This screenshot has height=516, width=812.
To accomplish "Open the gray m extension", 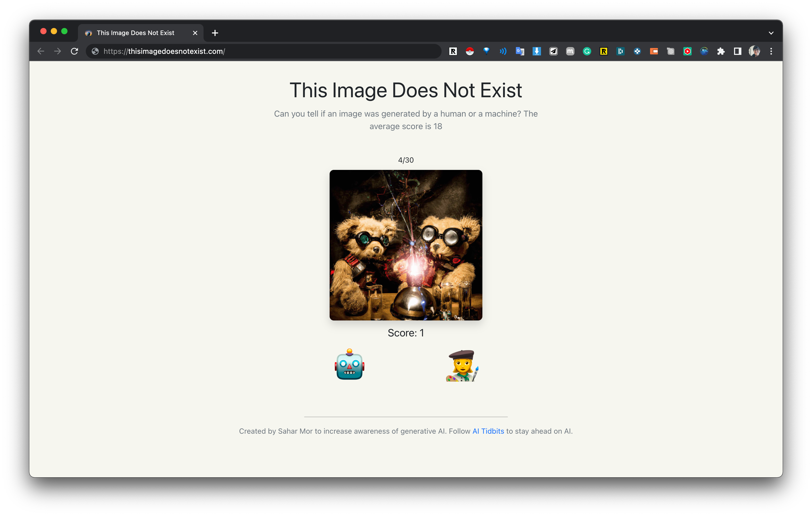I will click(x=570, y=51).
